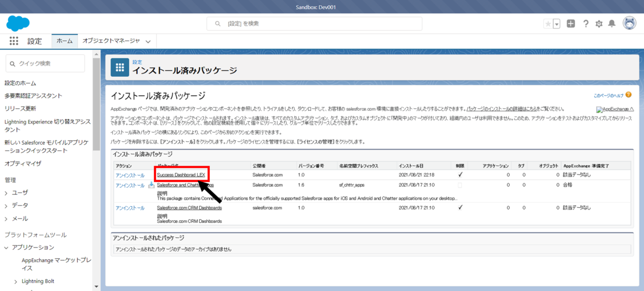
Task: Click the 制限 checkbox for Salesforce and Chatter Apps
Action: pos(460,185)
